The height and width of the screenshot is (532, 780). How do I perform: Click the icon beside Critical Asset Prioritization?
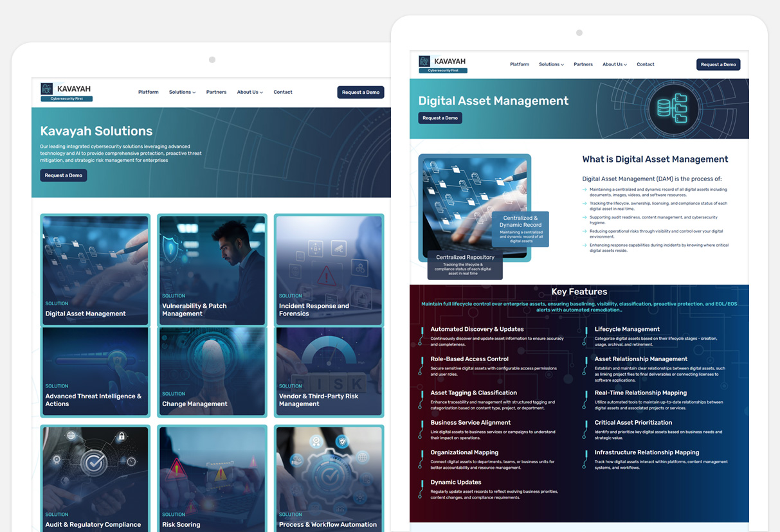click(586, 428)
